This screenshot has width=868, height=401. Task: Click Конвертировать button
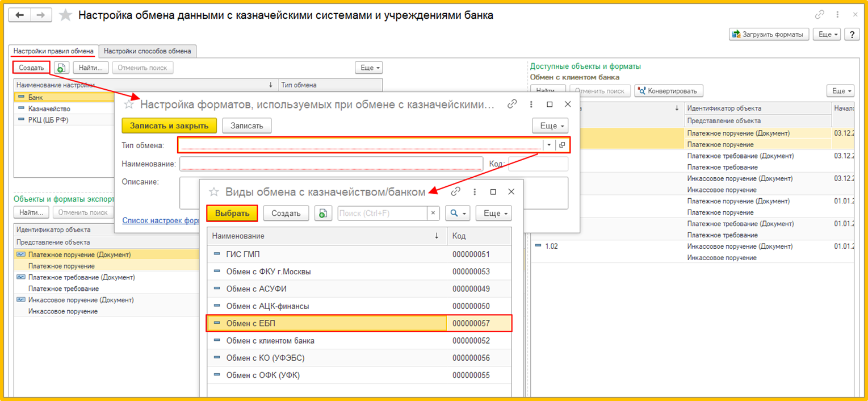pos(669,91)
